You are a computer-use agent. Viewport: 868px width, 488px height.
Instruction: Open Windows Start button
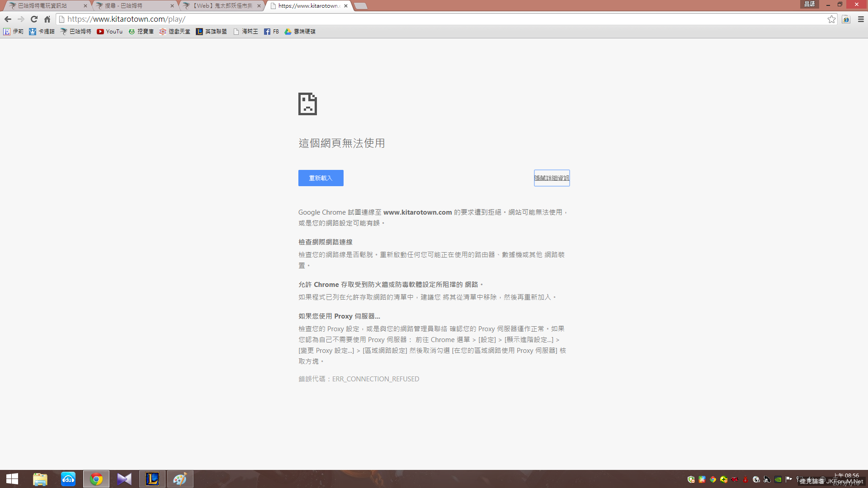click(x=12, y=479)
